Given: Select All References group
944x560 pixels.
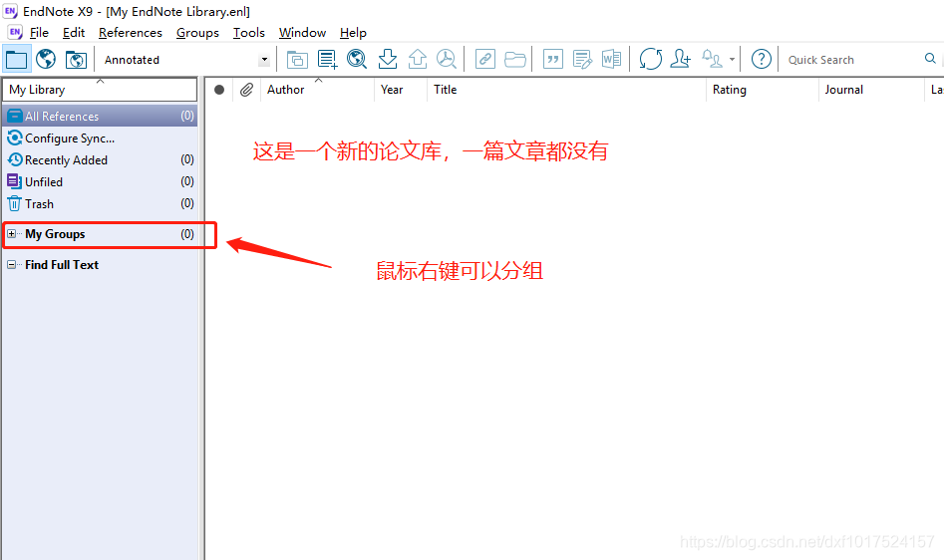Looking at the screenshot, I should pyautogui.click(x=100, y=117).
